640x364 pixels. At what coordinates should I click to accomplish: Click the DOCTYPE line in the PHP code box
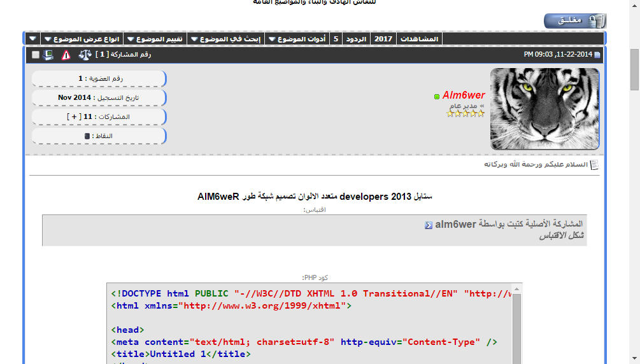(311, 293)
